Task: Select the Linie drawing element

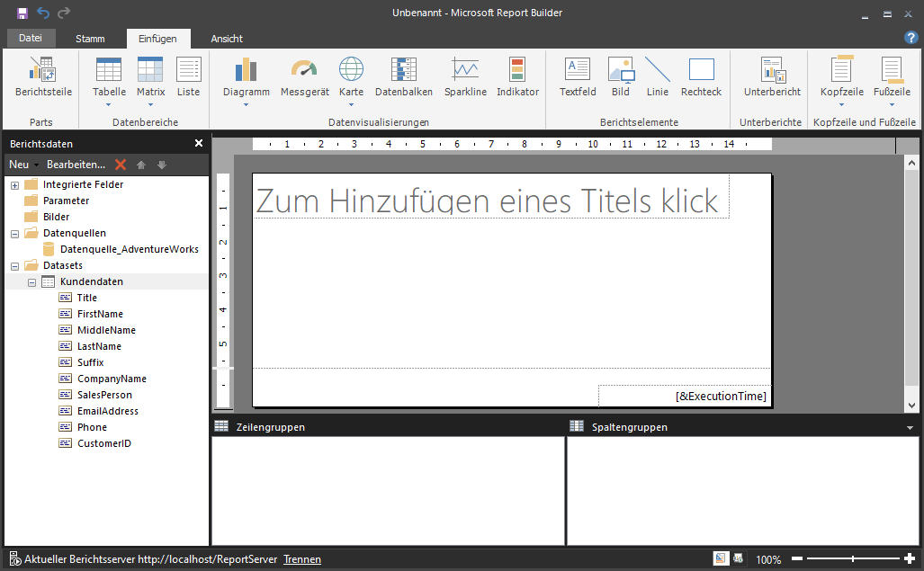Action: pyautogui.click(x=657, y=76)
